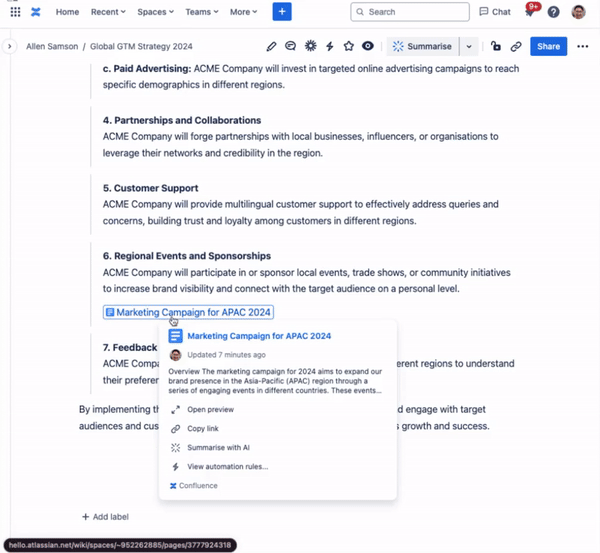Click the Marketing Campaign for APAC 2024 smart link
Image resolution: width=600 pixels, height=553 pixels.
tap(188, 312)
